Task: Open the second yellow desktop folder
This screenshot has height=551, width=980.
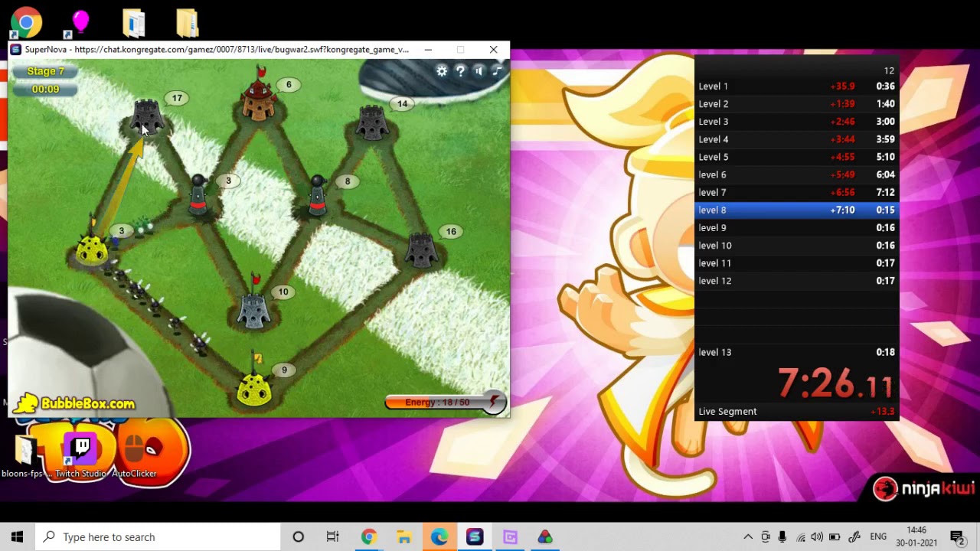Action: (x=188, y=23)
